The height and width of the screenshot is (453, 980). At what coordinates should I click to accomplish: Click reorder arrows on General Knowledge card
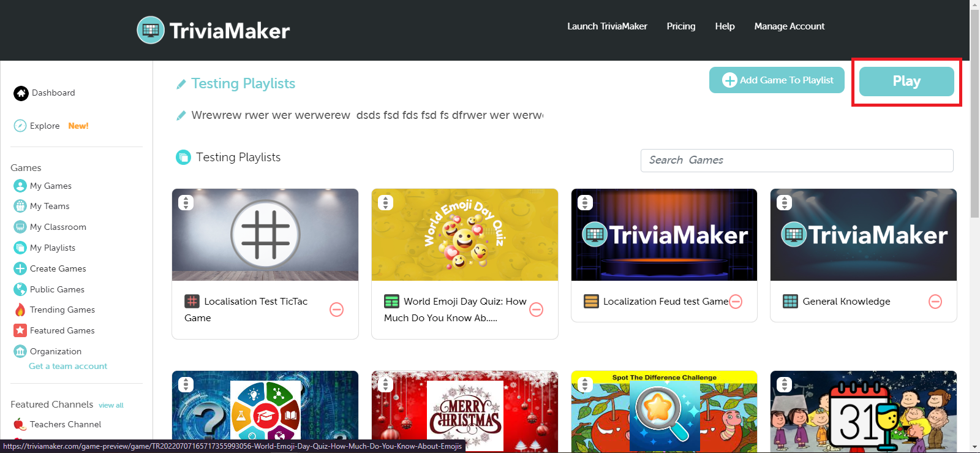pyautogui.click(x=785, y=202)
